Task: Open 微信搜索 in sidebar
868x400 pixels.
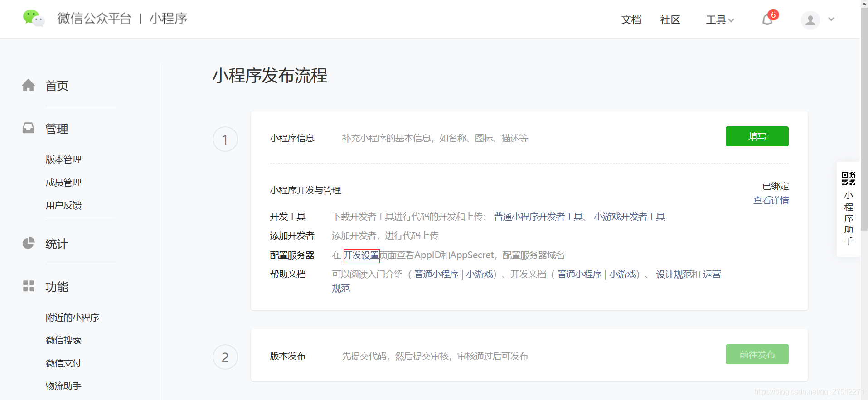Action: pyautogui.click(x=63, y=340)
